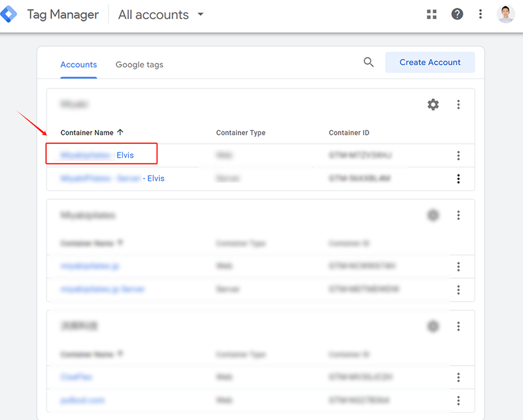Image resolution: width=523 pixels, height=420 pixels.
Task: Open three-dot menu for the highlighted Elvis container
Action: (458, 156)
